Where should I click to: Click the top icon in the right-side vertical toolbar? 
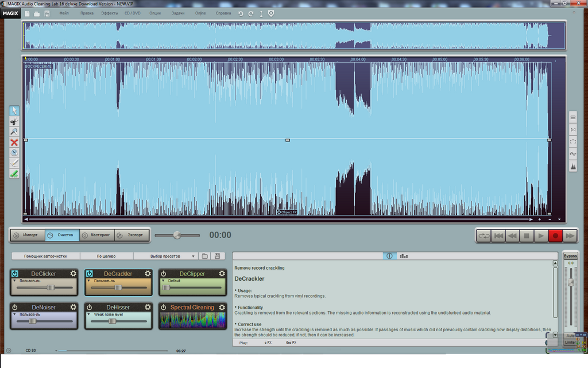point(573,117)
